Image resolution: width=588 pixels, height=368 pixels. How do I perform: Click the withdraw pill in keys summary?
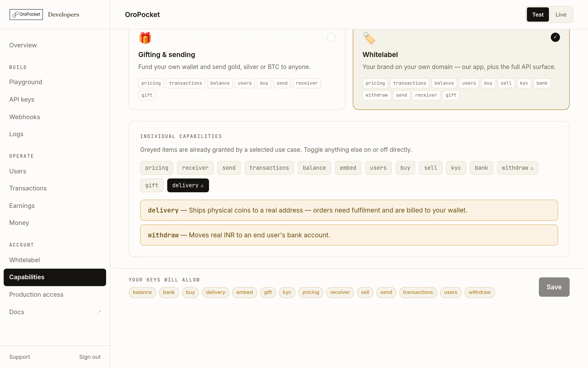tap(479, 292)
